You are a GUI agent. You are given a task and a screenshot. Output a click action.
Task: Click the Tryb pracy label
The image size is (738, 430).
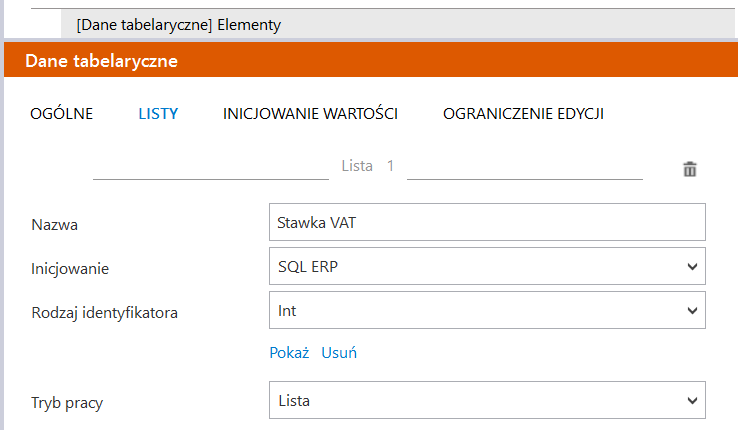pyautogui.click(x=67, y=404)
